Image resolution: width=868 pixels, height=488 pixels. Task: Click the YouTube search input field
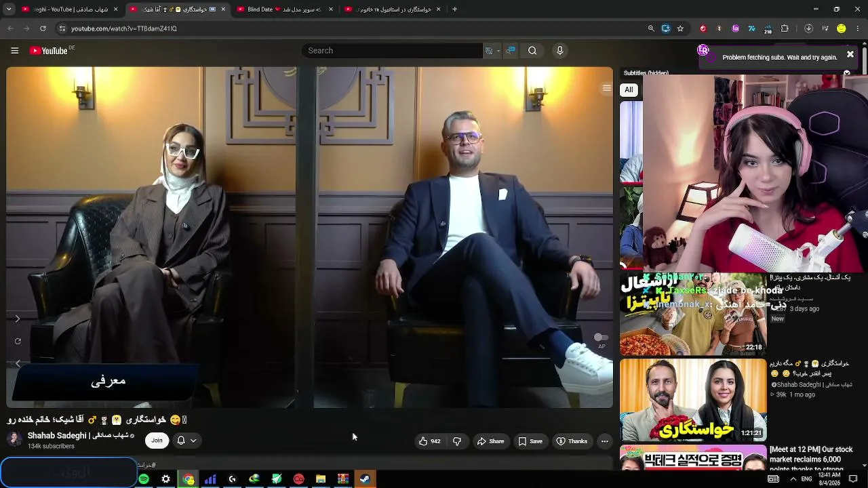[393, 51]
